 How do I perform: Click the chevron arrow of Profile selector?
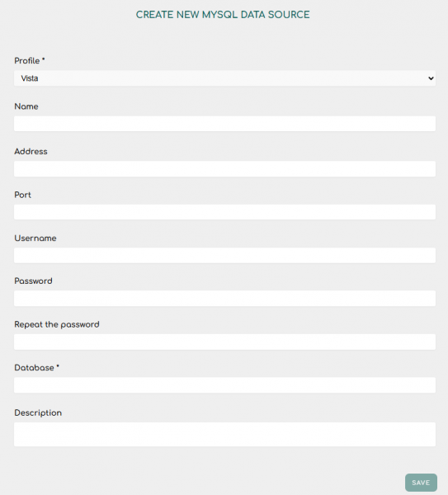[431, 78]
